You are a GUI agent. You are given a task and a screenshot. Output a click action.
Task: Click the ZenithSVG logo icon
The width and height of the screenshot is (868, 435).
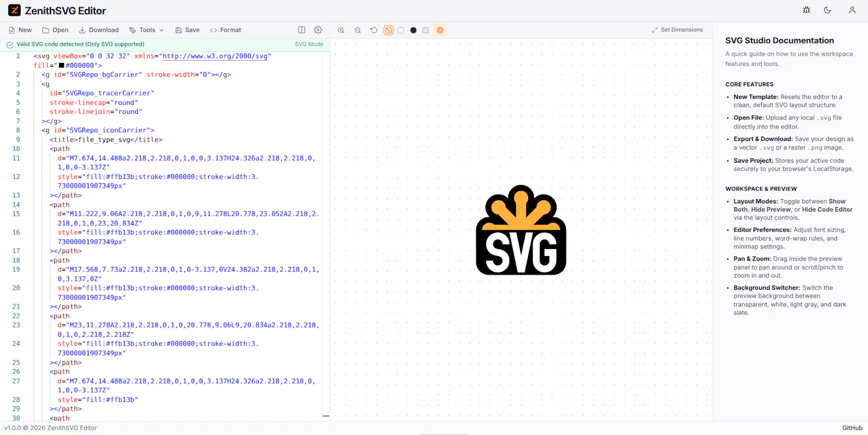tap(14, 10)
